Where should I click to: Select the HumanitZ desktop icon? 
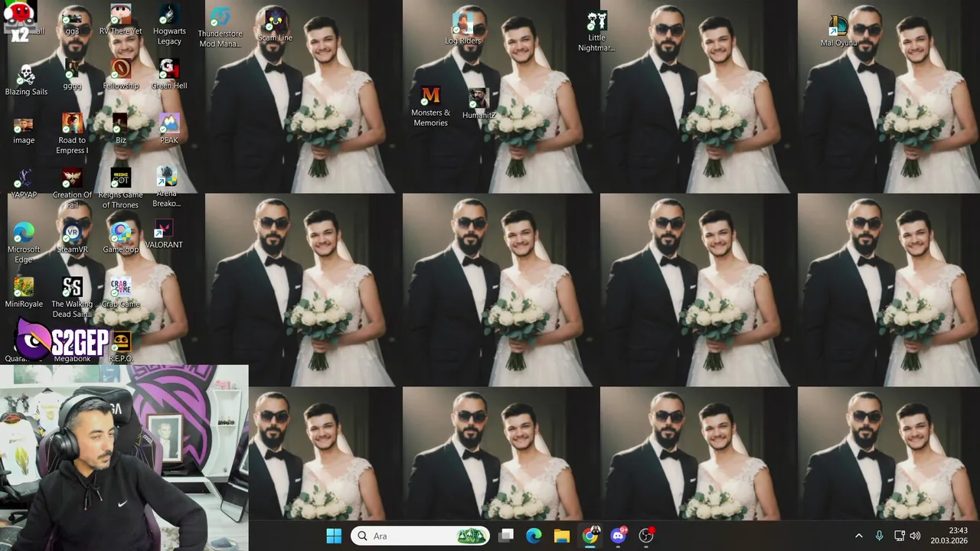(x=479, y=104)
